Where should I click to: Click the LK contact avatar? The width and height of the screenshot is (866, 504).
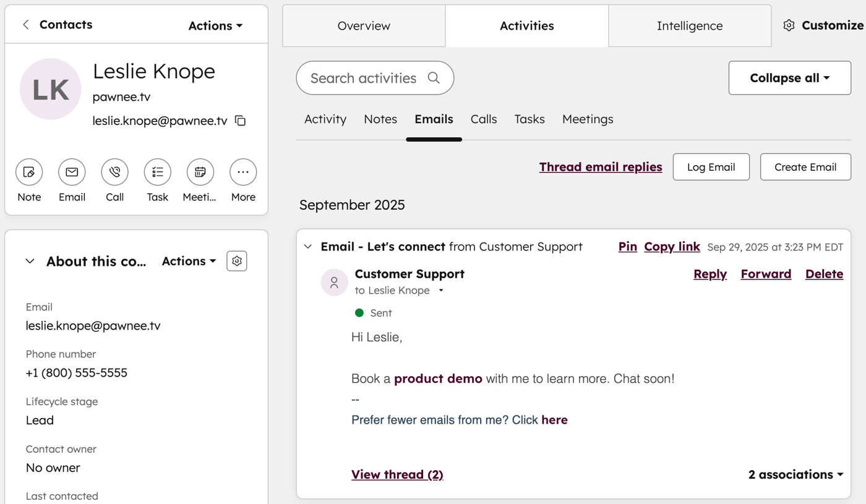click(x=50, y=89)
